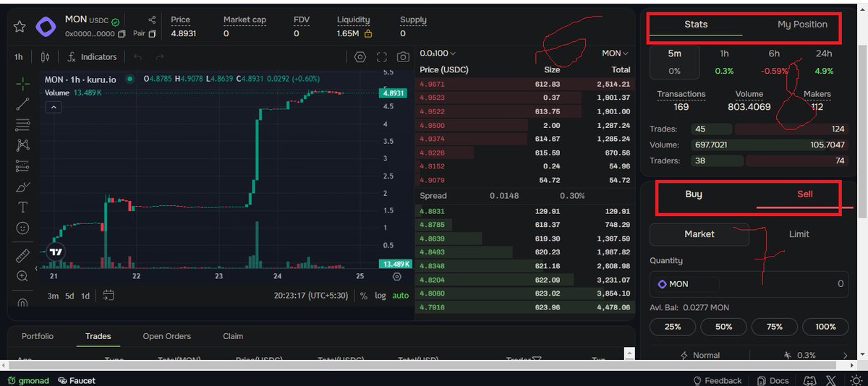Switch to the Stats tab
This screenshot has height=386, width=868.
696,25
